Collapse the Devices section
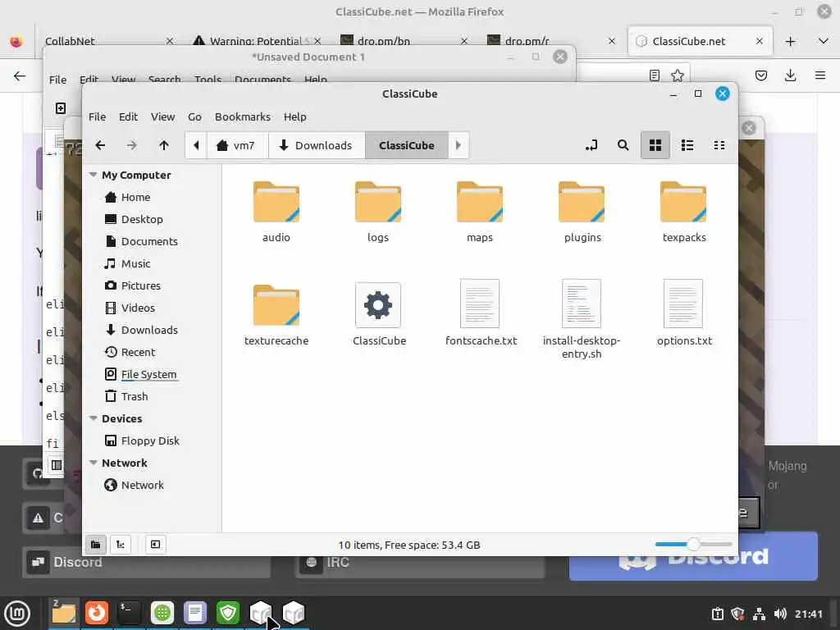The width and height of the screenshot is (840, 630). (94, 418)
